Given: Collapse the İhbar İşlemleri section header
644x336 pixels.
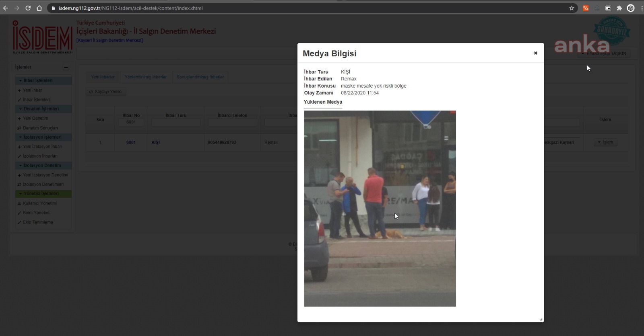Looking at the screenshot, I should coord(43,80).
